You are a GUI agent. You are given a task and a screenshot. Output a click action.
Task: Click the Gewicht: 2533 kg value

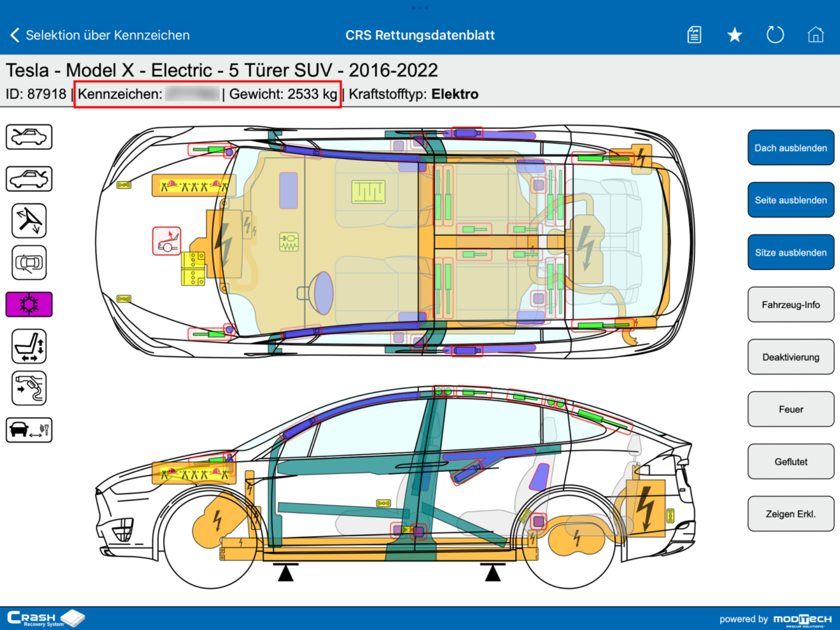click(283, 94)
